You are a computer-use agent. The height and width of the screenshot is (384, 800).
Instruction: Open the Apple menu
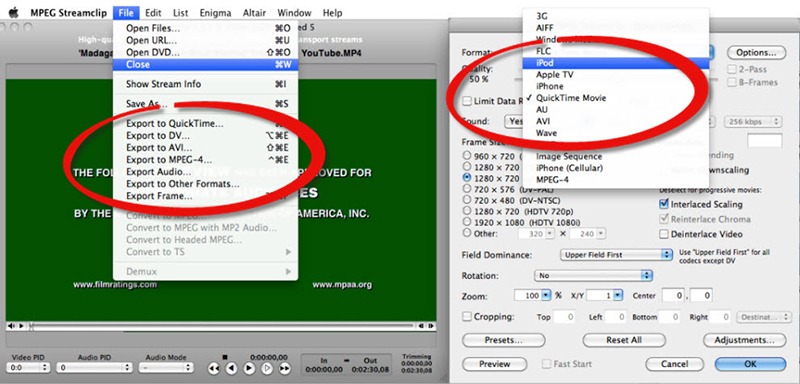[13, 12]
